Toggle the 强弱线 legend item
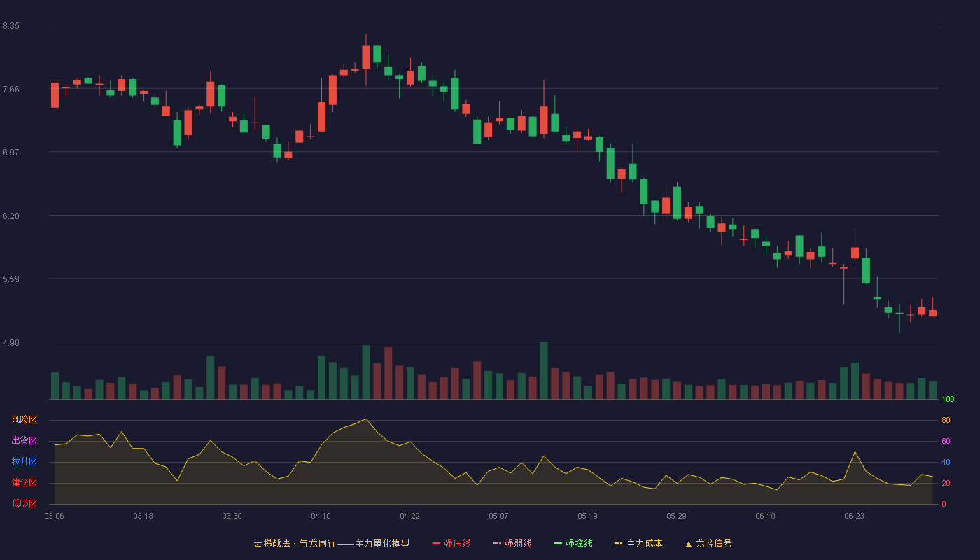The height and width of the screenshot is (560, 980). [512, 543]
